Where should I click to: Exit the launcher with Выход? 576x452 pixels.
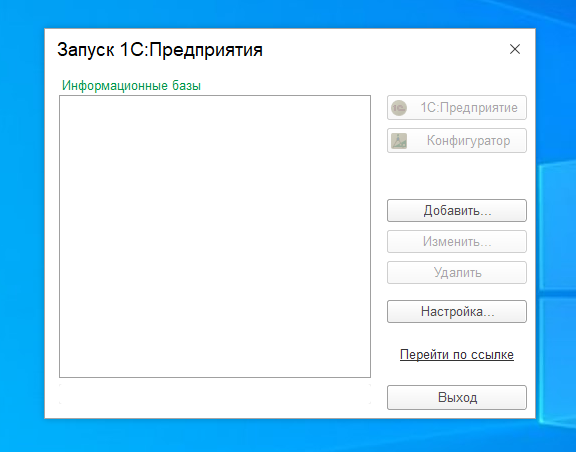457,397
